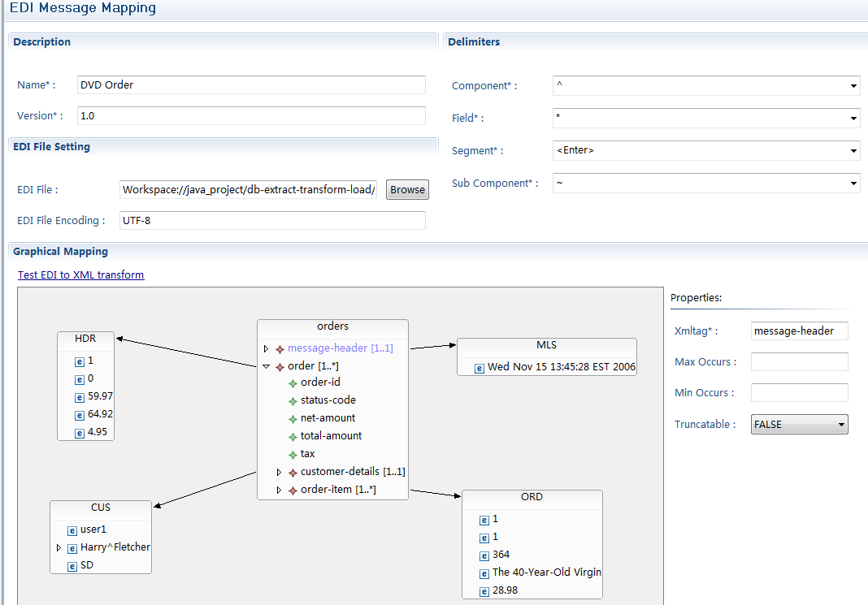Screen dimensions: 868x605
Task: Click the Name input field
Action: (x=251, y=85)
